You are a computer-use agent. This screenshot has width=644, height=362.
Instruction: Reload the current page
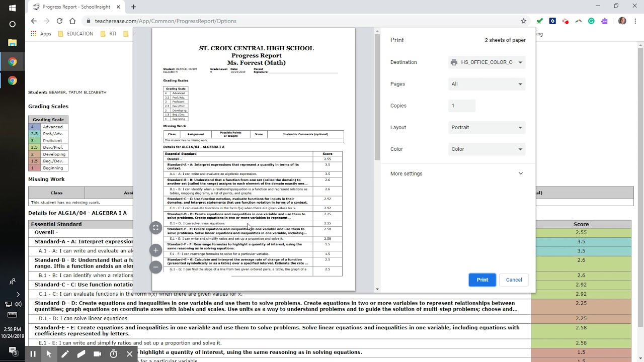click(59, 21)
